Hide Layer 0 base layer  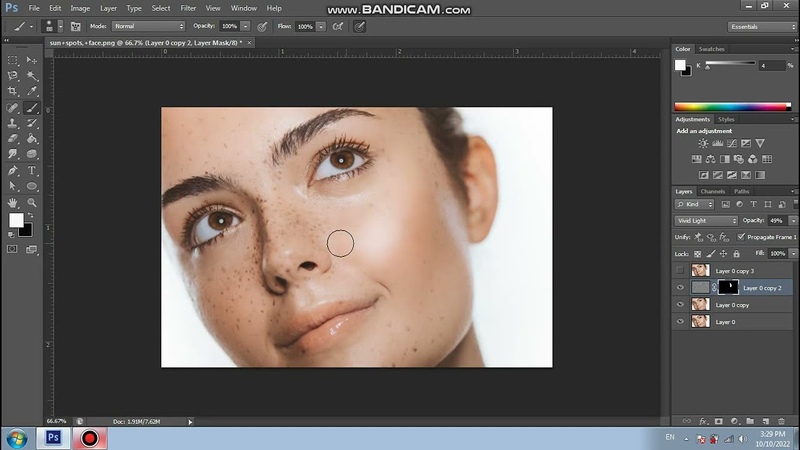pos(680,321)
